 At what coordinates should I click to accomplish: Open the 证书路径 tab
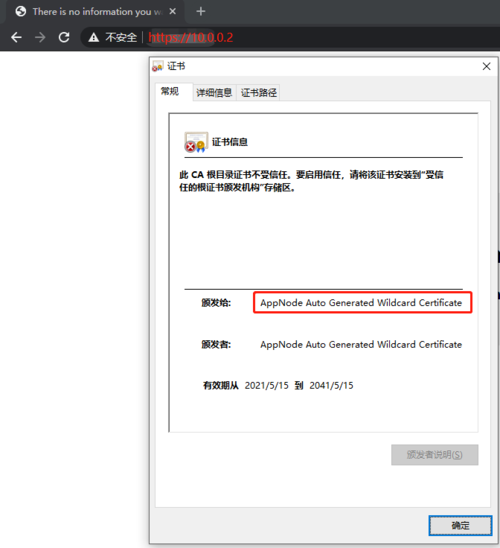click(x=259, y=93)
